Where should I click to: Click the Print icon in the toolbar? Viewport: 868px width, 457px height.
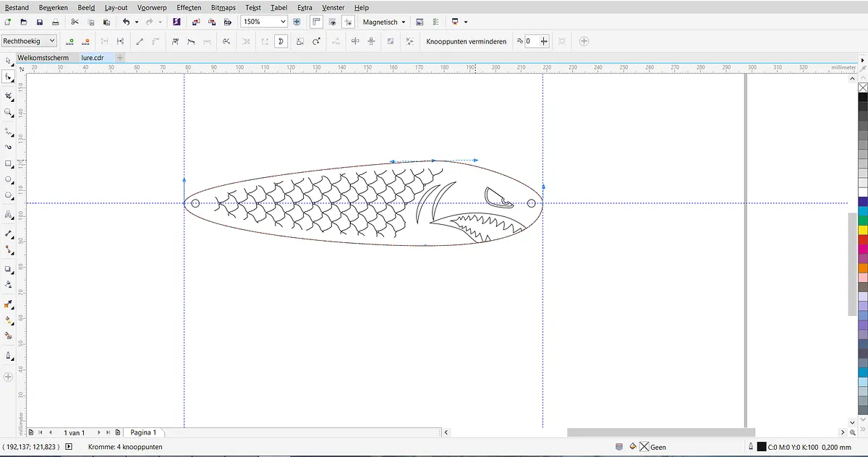click(56, 22)
